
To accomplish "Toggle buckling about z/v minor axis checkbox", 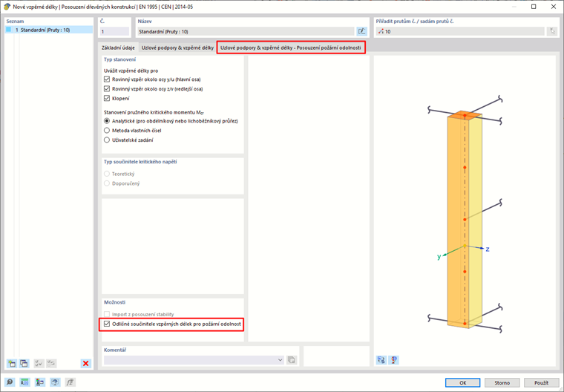I will coord(107,88).
